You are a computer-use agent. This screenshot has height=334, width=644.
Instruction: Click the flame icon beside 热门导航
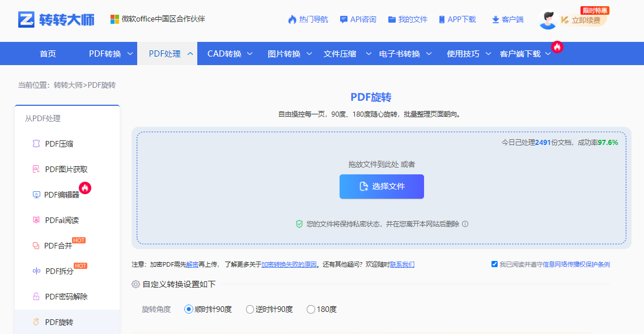pos(292,19)
